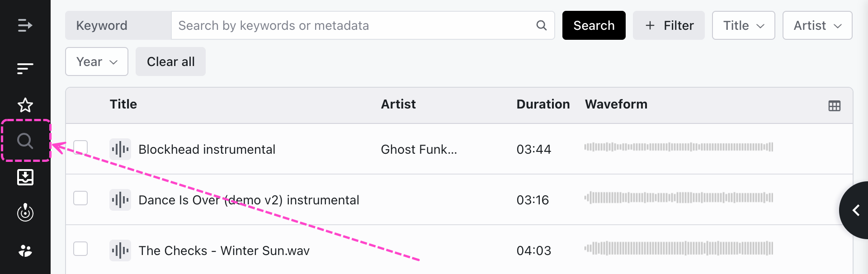Tick checkbox for Dance Is Over track
Screen dimensions: 868x274
[80, 198]
